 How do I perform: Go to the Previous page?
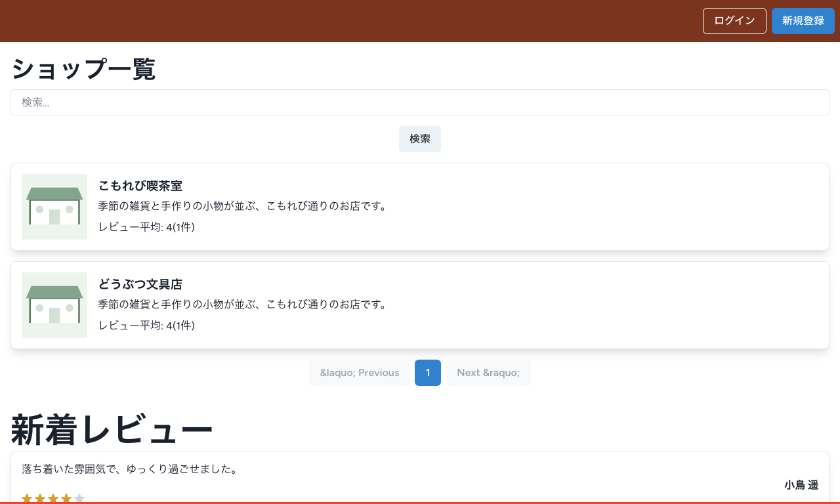(x=360, y=373)
